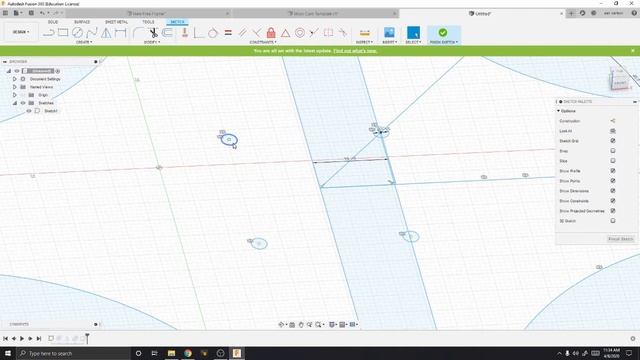This screenshot has height=360, width=640.
Task: Click the timeline Play button
Action: (x=22, y=338)
